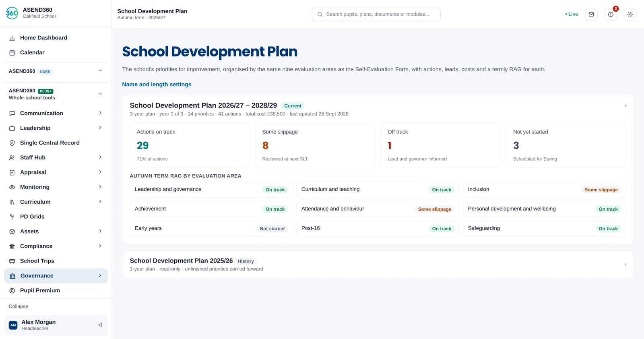The height and width of the screenshot is (339, 644).
Task: Click the Live status indicator
Action: click(x=572, y=14)
